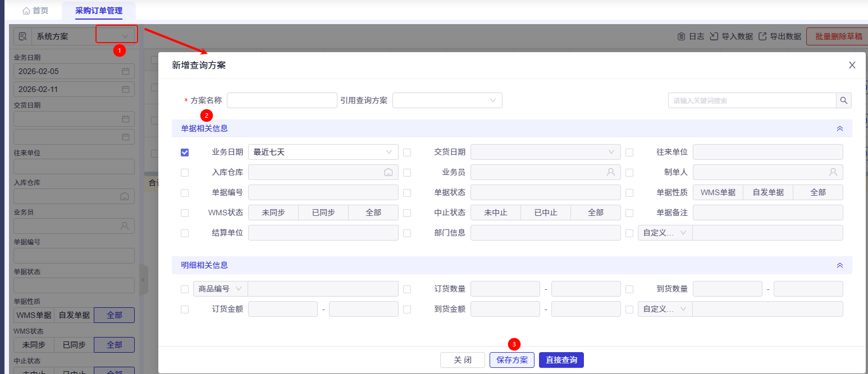Switch to the 首页 tab
868x374 pixels.
tap(35, 11)
